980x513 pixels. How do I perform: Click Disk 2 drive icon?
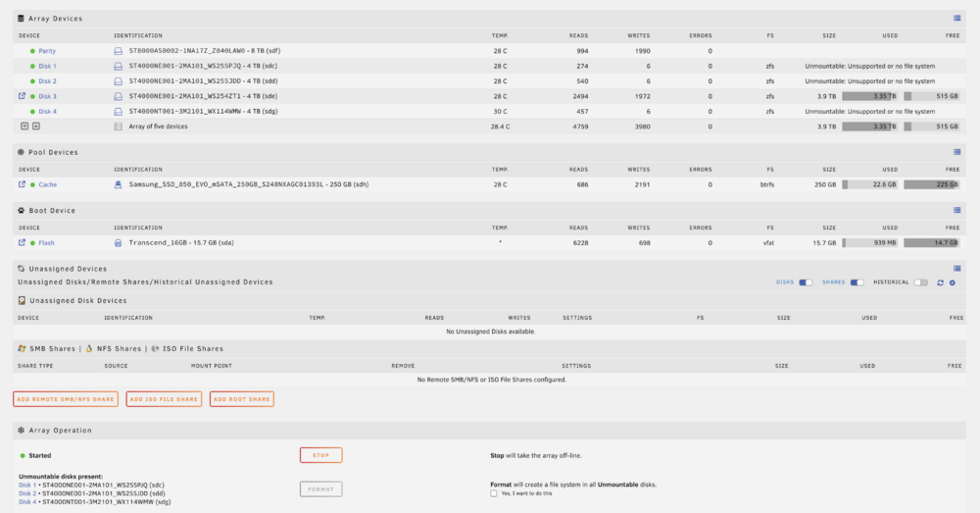[x=118, y=81]
